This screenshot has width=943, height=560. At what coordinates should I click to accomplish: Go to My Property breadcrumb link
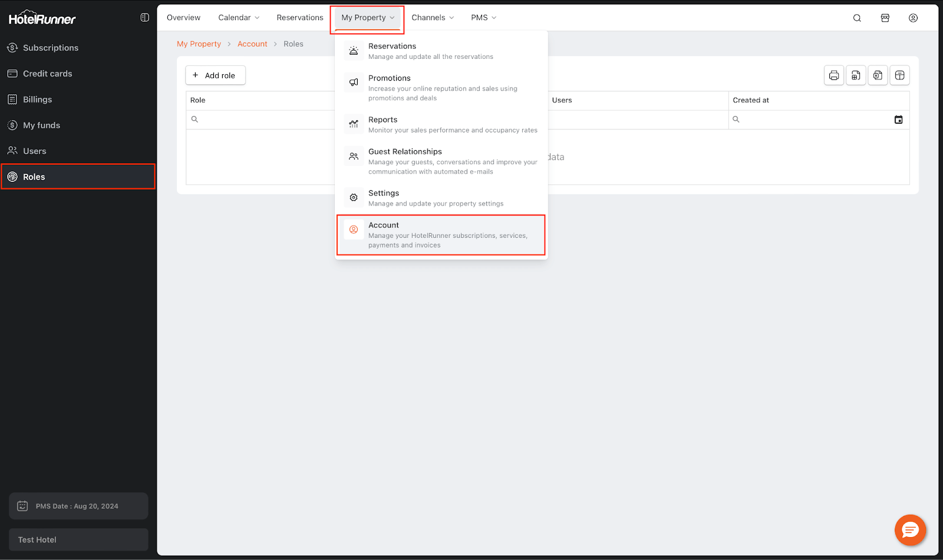(199, 44)
